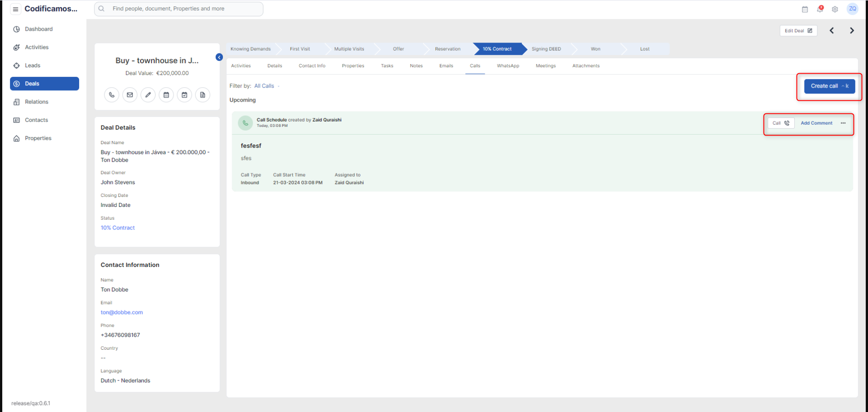Switch to the WhatsApp tab
The image size is (868, 412).
point(508,66)
